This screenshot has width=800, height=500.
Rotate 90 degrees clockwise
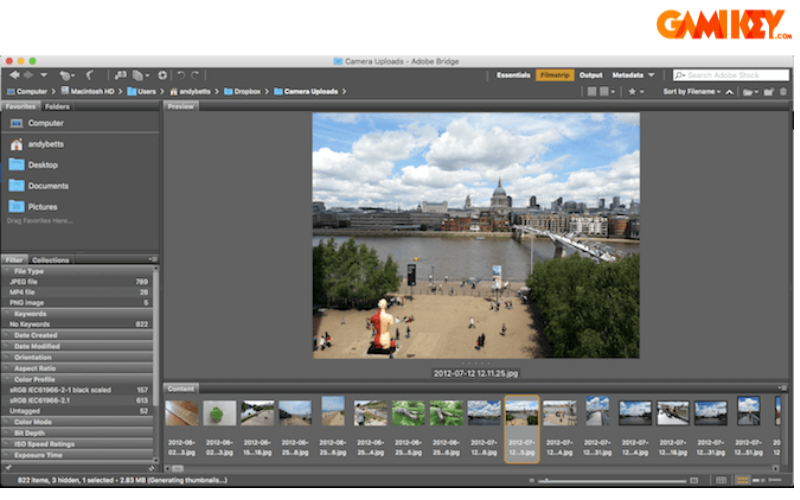(195, 76)
